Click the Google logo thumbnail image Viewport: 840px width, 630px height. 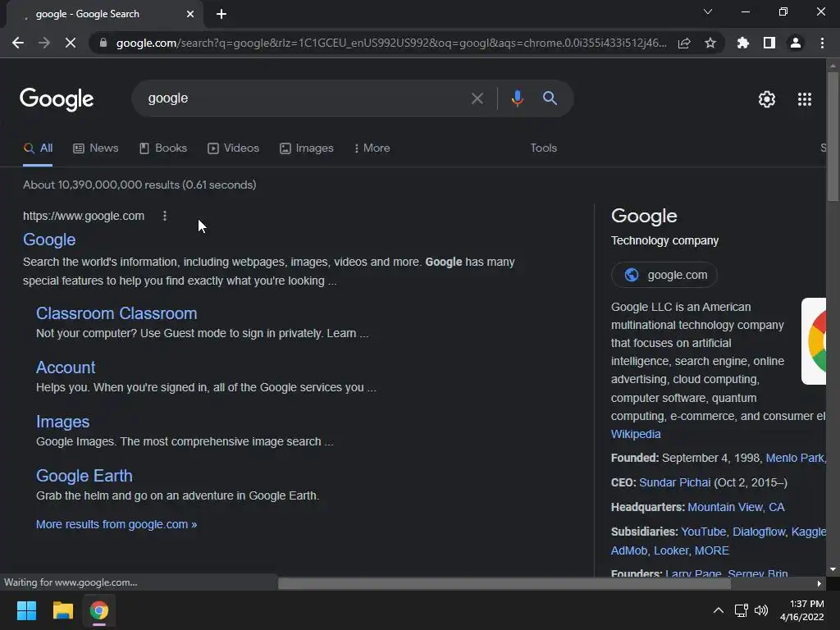coord(814,341)
